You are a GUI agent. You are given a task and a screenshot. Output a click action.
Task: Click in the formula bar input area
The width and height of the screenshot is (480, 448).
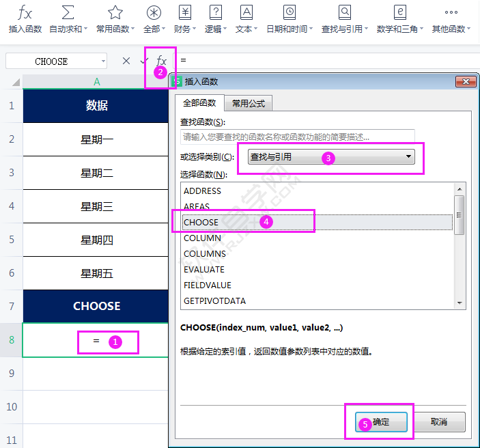[x=328, y=60]
